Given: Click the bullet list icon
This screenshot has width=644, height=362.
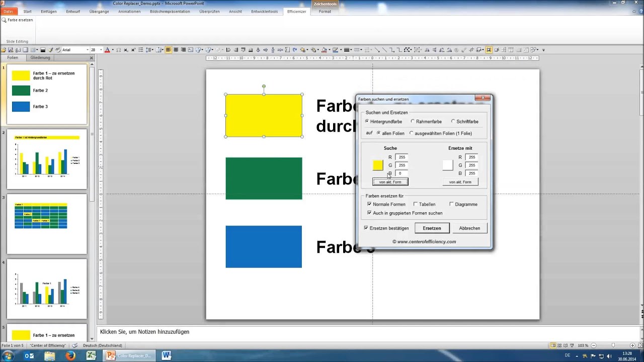Looking at the screenshot, I should (141, 50).
